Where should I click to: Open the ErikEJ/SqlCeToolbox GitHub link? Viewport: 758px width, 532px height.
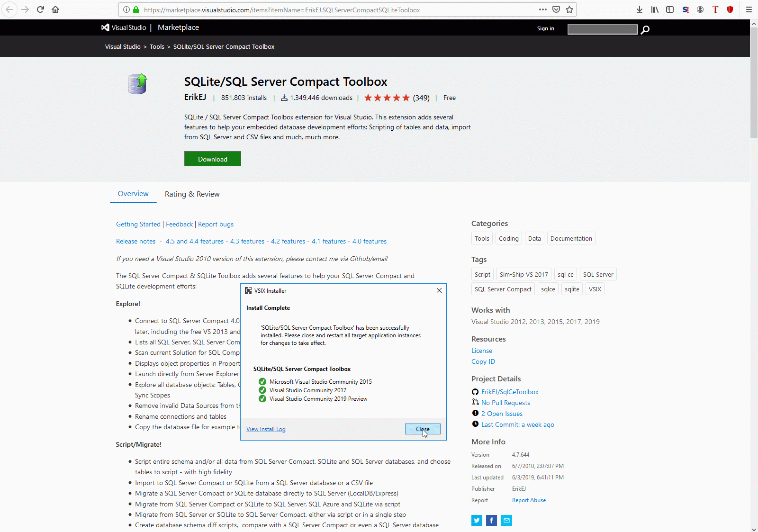pyautogui.click(x=510, y=392)
